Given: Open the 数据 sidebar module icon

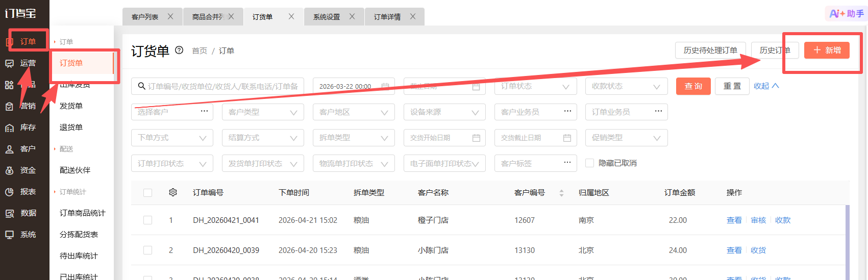Looking at the screenshot, I should 9,213.
